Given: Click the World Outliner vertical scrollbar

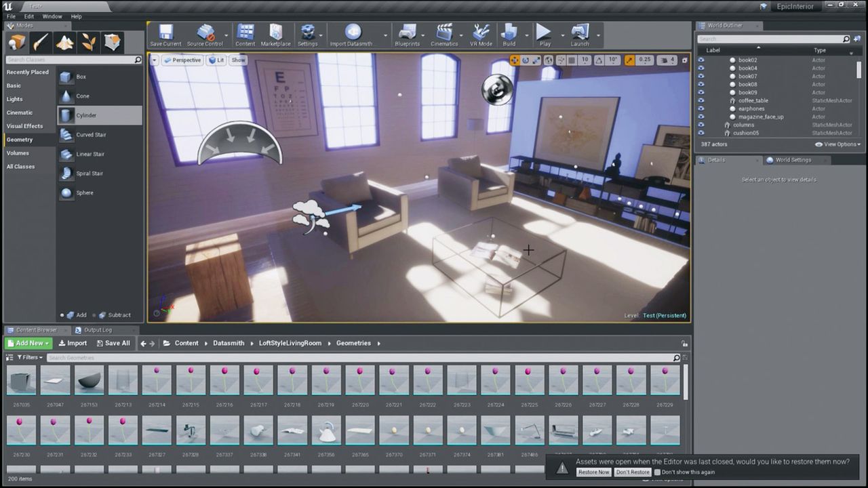Looking at the screenshot, I should point(859,71).
